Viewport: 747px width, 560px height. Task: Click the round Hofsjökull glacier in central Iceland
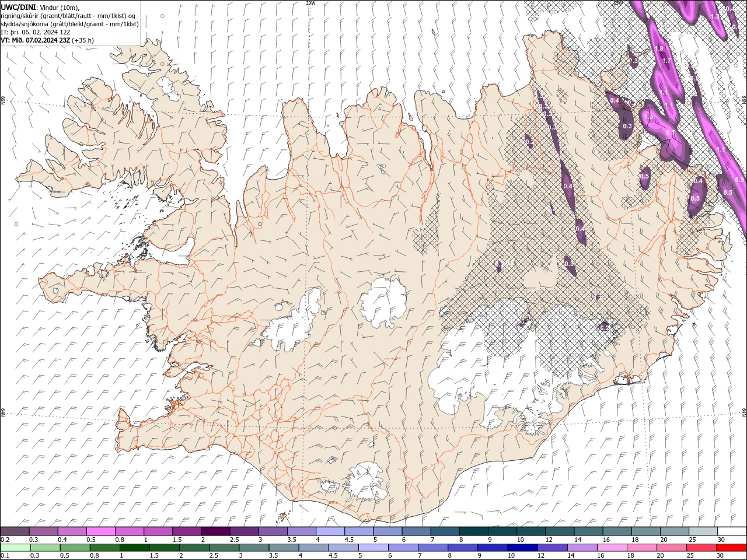coord(383,303)
